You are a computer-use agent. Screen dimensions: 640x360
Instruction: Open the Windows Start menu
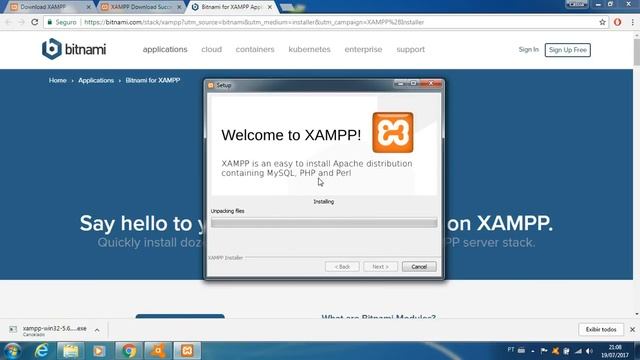(x=12, y=351)
